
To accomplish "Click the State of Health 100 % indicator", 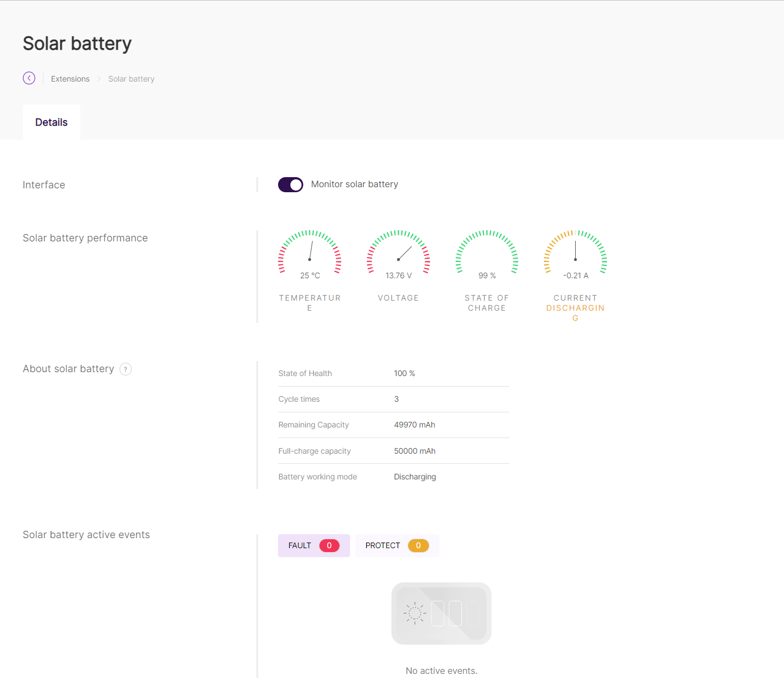I will [404, 373].
